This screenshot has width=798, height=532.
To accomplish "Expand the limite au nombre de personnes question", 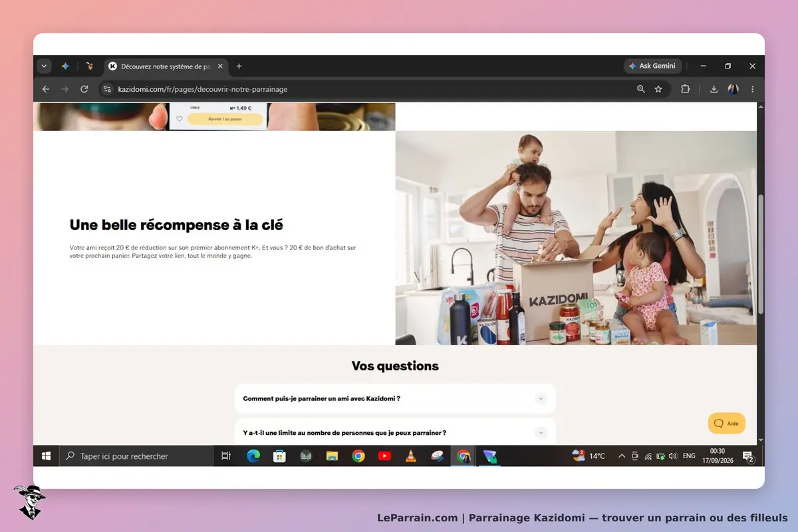I will [395, 432].
